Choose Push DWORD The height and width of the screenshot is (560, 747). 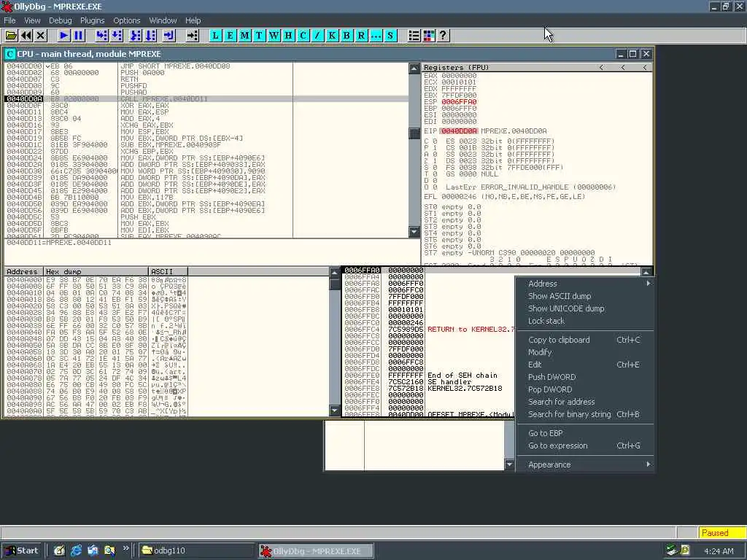586,377
